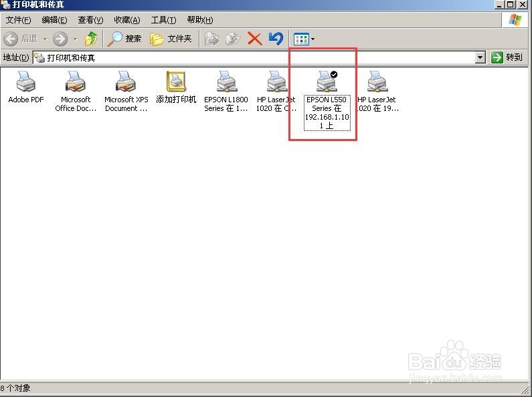Open the Favorites (收藏) menu
The image size is (532, 397).
127,20
